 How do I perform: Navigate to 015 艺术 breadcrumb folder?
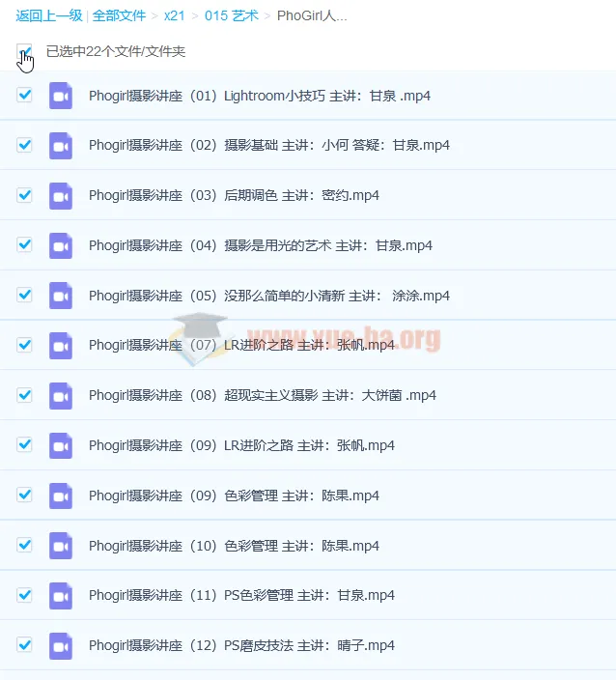(x=232, y=15)
